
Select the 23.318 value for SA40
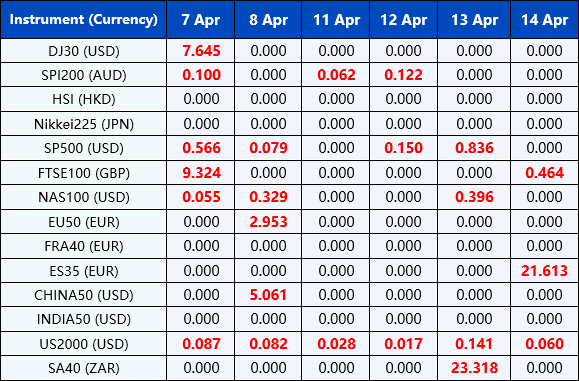[474, 368]
